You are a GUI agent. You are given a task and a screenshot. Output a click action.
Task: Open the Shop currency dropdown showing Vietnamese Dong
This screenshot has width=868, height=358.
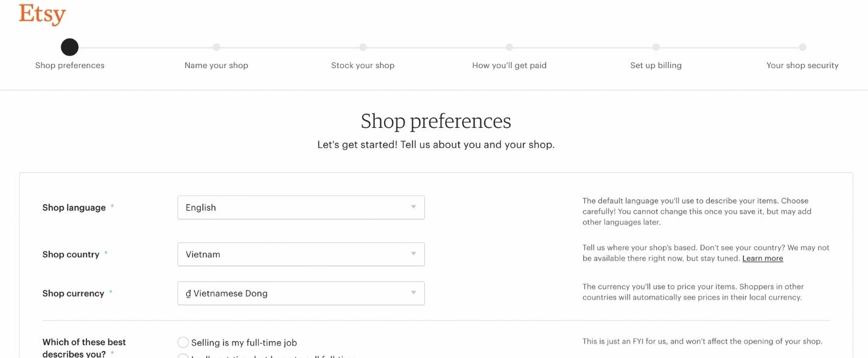pyautogui.click(x=301, y=293)
